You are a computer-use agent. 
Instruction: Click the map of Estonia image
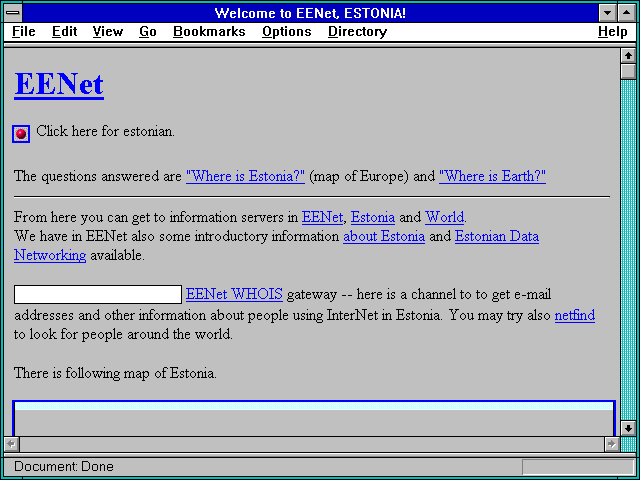313,418
